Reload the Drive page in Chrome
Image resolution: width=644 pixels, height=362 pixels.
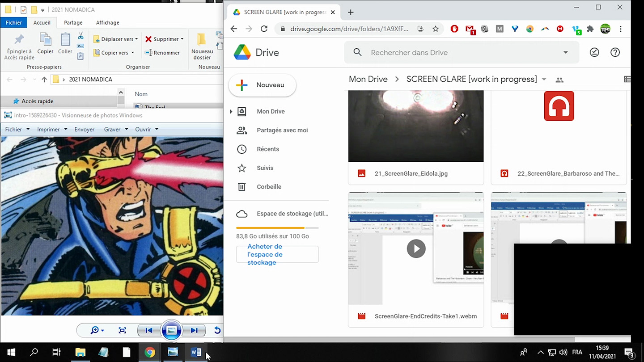(x=264, y=29)
